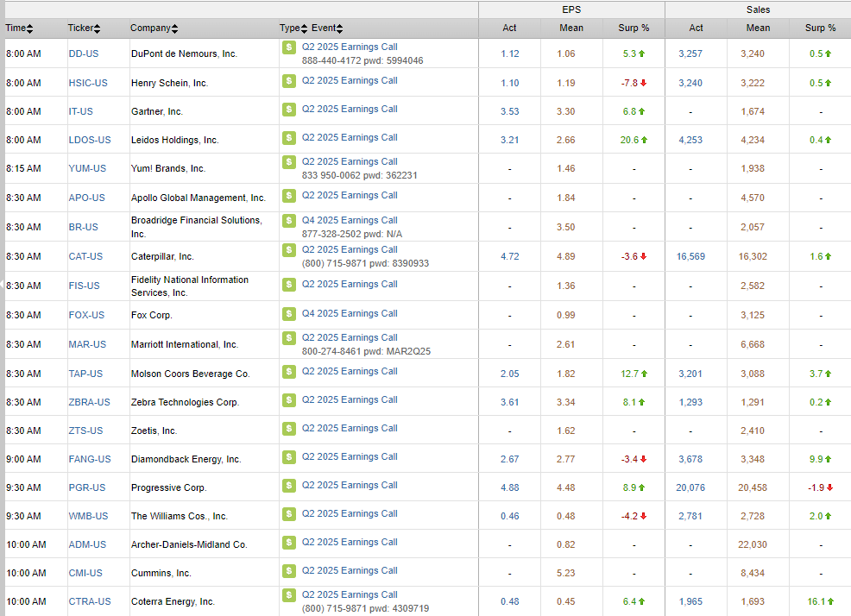Click the EPS Surp % column header
The width and height of the screenshot is (851, 616).
(x=634, y=28)
